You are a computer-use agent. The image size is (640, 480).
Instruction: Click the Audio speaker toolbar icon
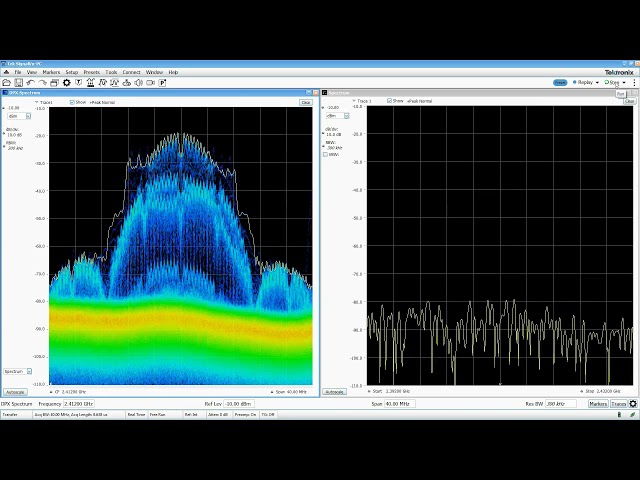point(139,83)
